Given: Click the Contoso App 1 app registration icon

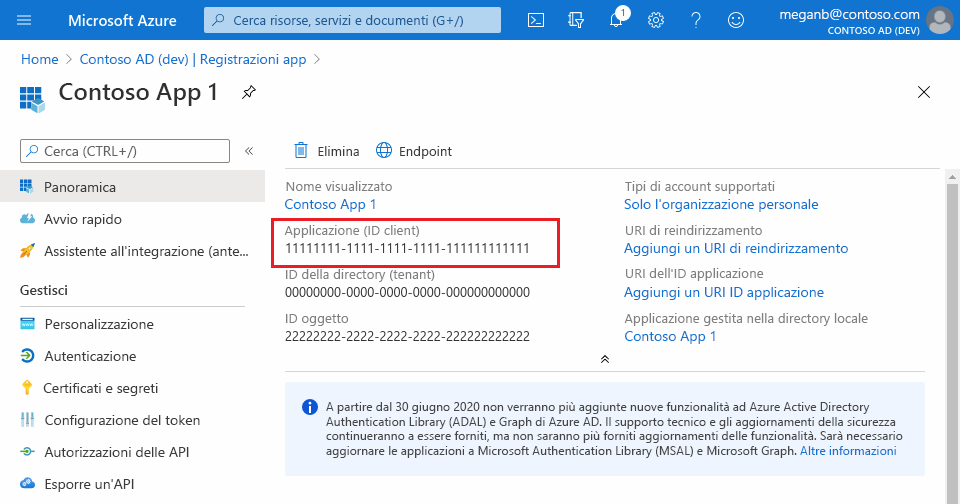Looking at the screenshot, I should tap(32, 99).
